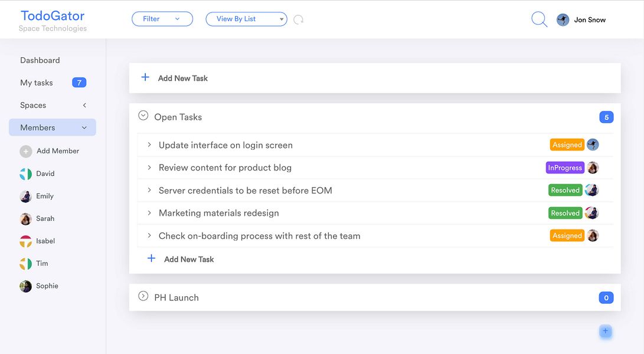Viewport: 644px width, 354px height.
Task: Click Resolved status on Server credentials task
Action: click(x=565, y=190)
